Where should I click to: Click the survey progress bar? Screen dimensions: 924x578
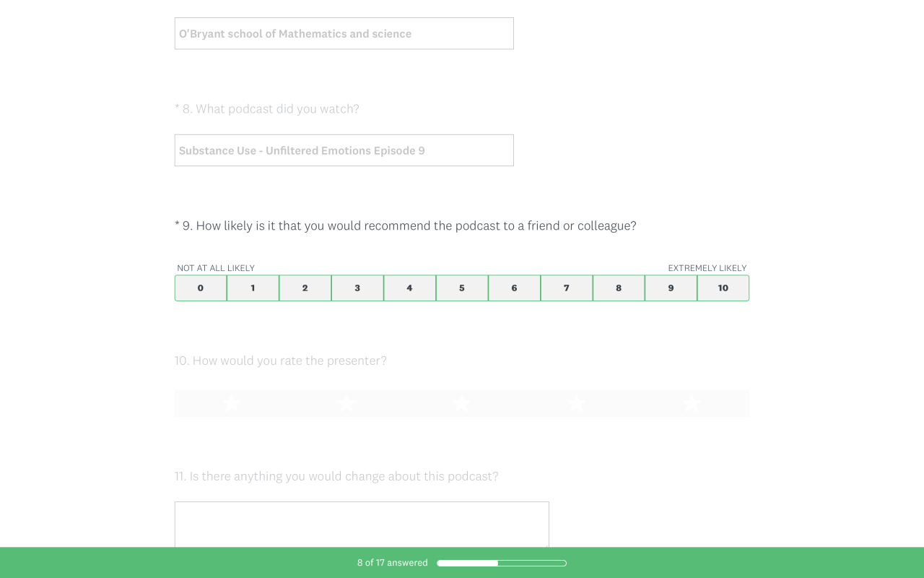click(x=501, y=563)
